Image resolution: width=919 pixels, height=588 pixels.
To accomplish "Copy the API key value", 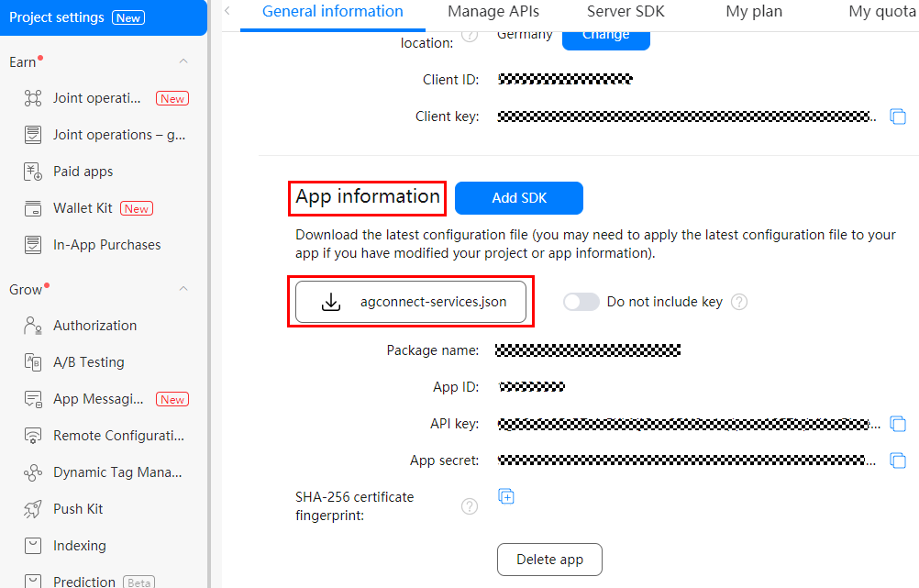I will point(898,424).
